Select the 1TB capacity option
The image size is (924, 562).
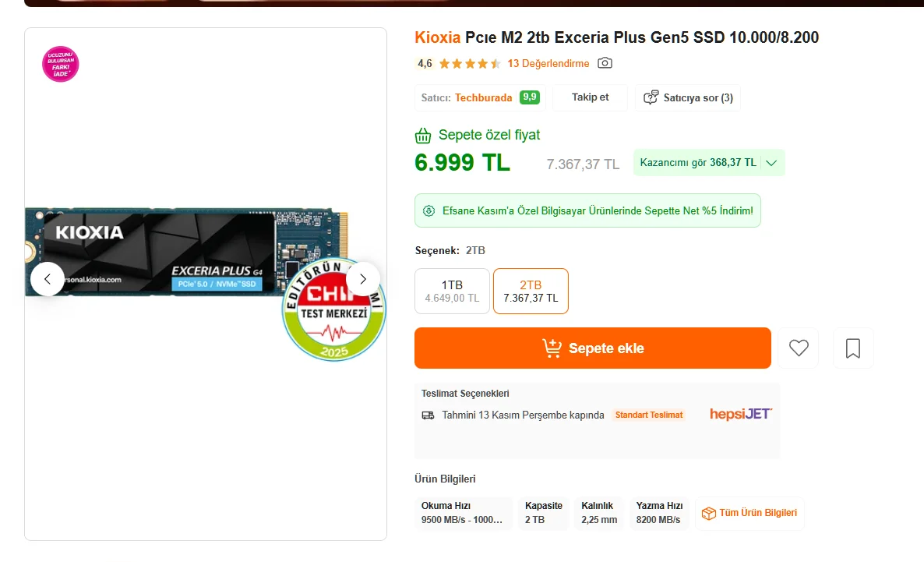click(452, 292)
